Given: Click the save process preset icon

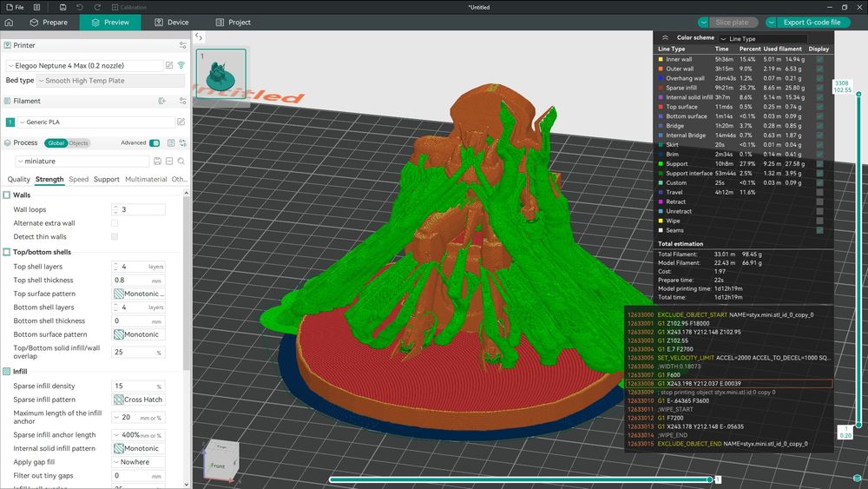Looking at the screenshot, I should (157, 162).
